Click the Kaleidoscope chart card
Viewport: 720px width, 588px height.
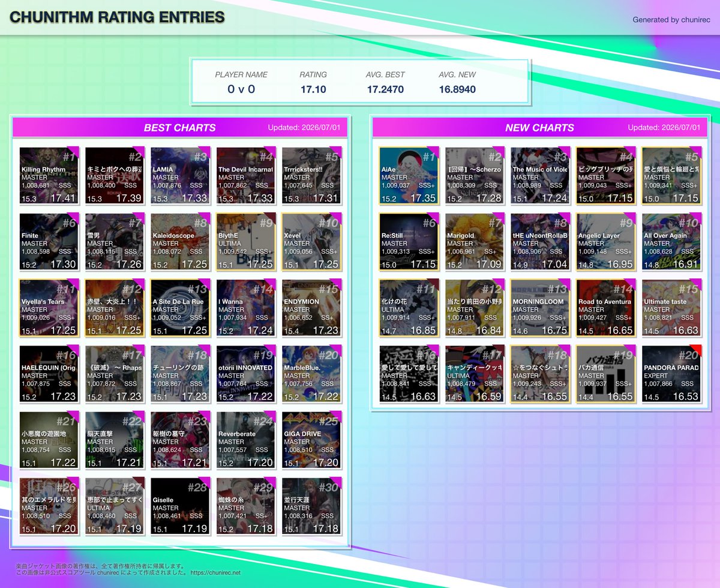click(x=180, y=241)
